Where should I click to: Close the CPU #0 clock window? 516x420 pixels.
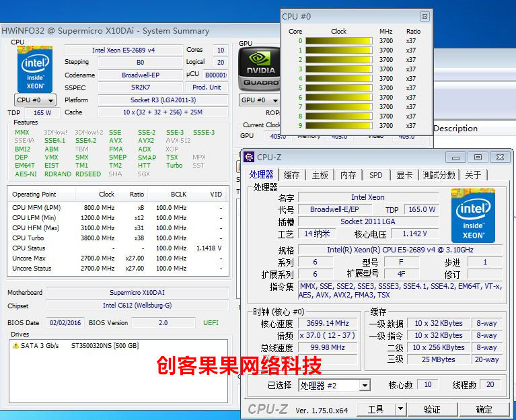tap(425, 16)
